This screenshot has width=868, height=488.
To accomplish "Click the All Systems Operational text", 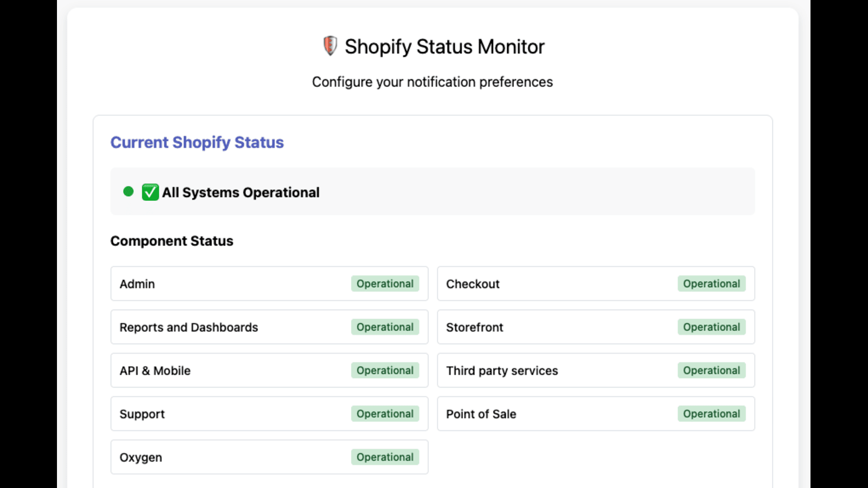I will tap(241, 192).
